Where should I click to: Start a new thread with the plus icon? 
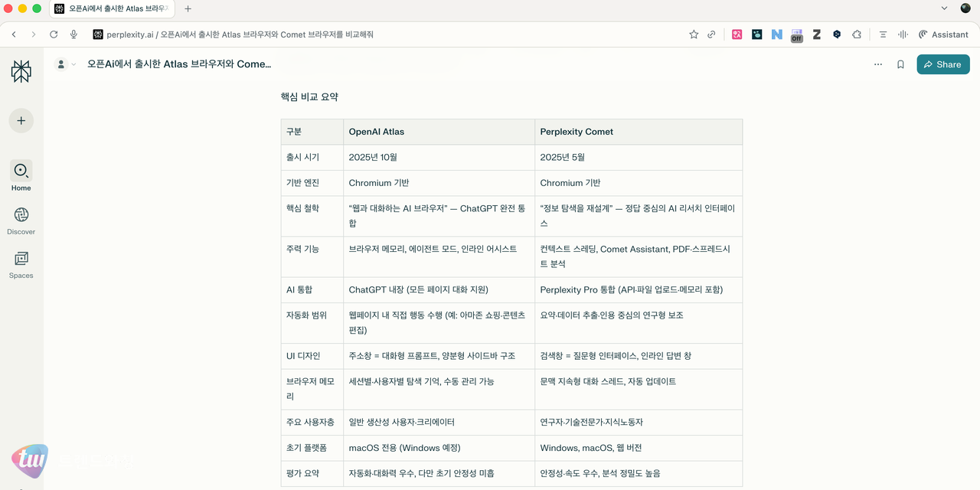(21, 120)
